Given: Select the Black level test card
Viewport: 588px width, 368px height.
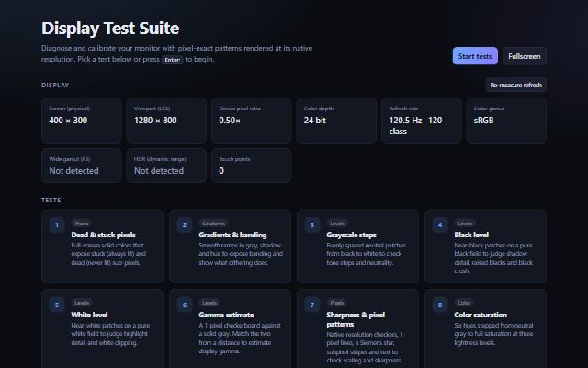Looking at the screenshot, I should pos(485,246).
